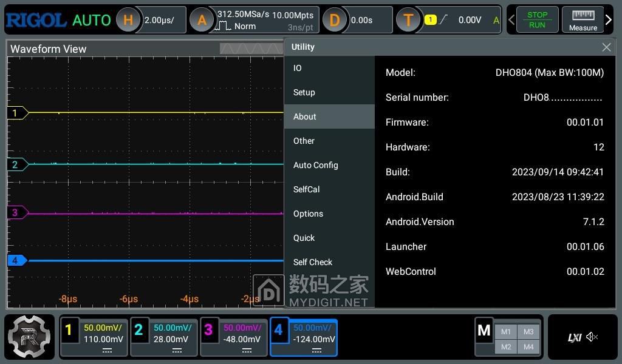Open the gear main menu icon
The image size is (622, 364).
point(29,337)
